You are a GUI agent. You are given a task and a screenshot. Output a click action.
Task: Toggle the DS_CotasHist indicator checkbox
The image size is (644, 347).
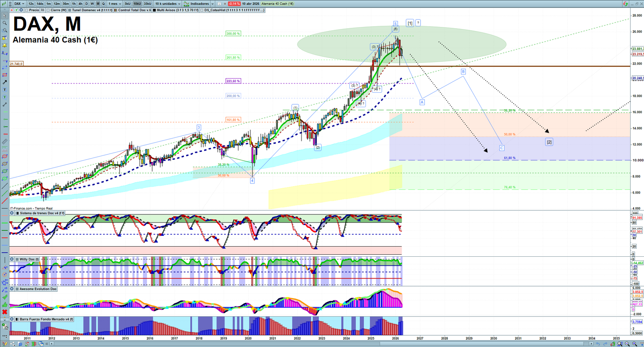pyautogui.click(x=202, y=10)
